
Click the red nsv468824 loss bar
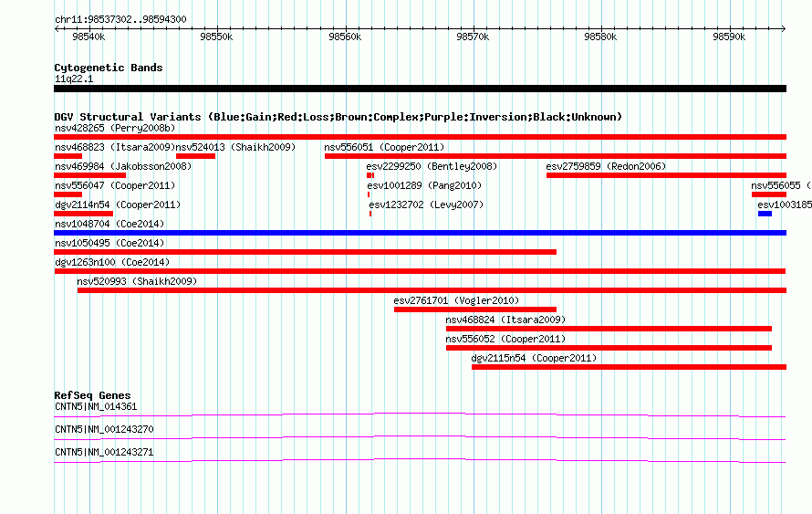[609, 329]
